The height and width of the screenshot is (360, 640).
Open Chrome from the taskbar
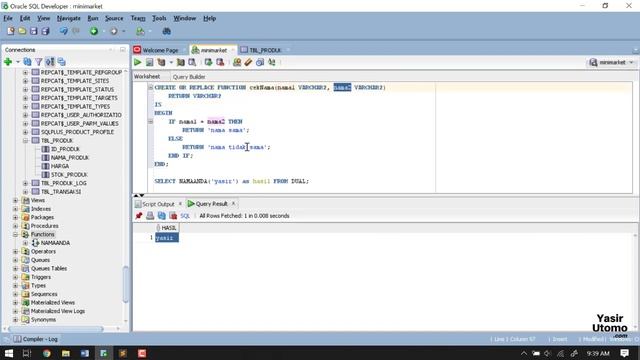(47, 353)
